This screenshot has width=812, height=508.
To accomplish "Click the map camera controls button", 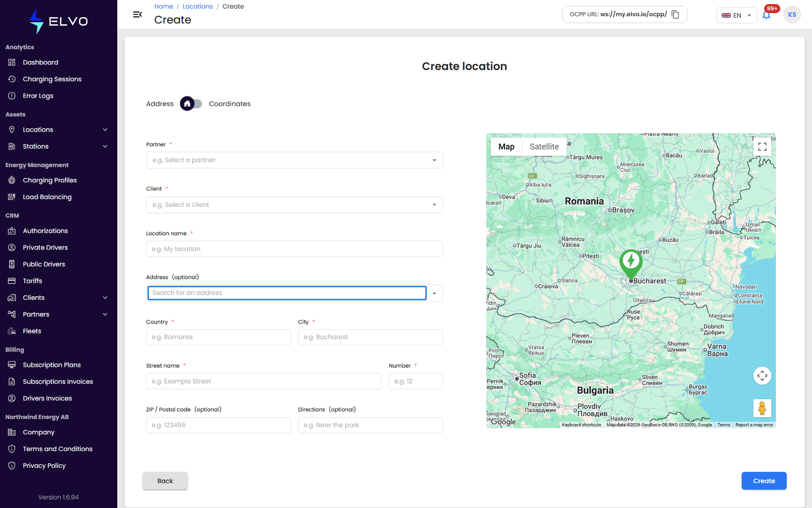I will pos(762,376).
